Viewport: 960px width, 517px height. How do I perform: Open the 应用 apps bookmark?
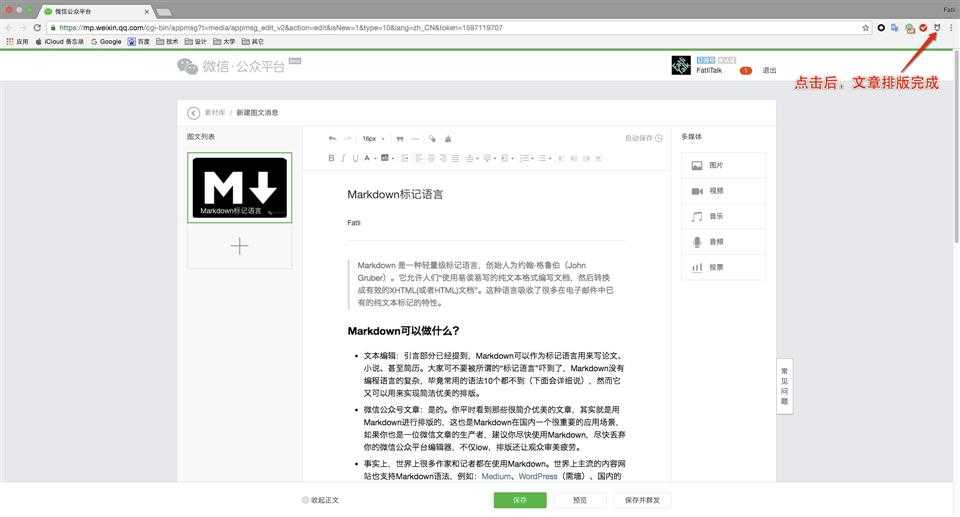(x=17, y=42)
